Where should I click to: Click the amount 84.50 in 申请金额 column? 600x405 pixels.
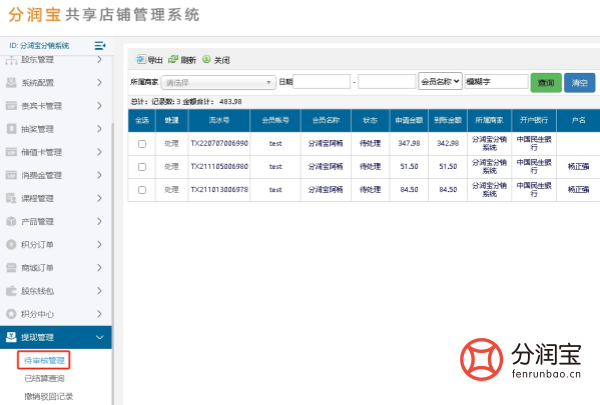[x=409, y=189]
